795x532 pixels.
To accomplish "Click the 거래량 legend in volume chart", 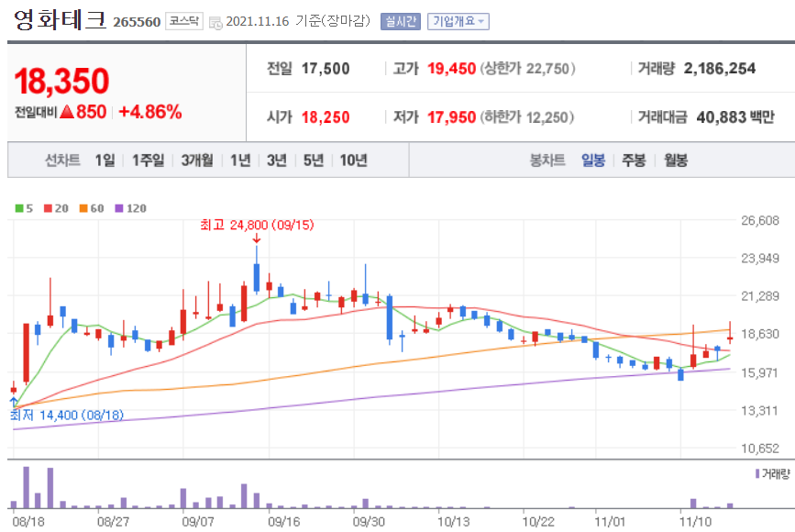I will click(773, 473).
